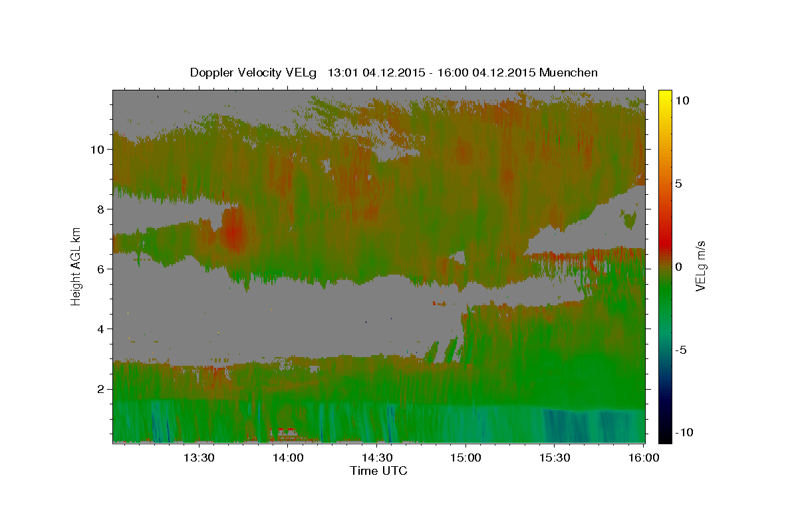Click the colorbar label 'VELg m/s'
Screen dimensions: 798x532
click(700, 266)
